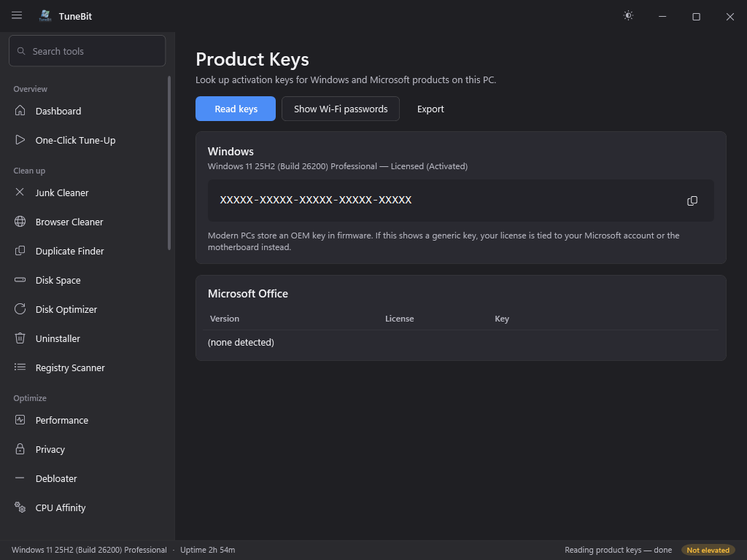The height and width of the screenshot is (560, 747).
Task: Click the CPU Affinity gears icon
Action: pos(20,507)
